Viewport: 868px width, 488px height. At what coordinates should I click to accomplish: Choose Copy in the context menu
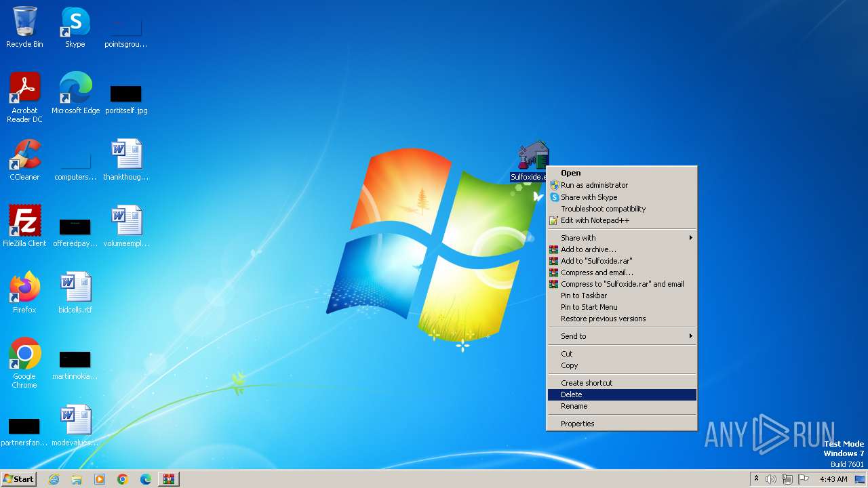[x=622, y=365]
